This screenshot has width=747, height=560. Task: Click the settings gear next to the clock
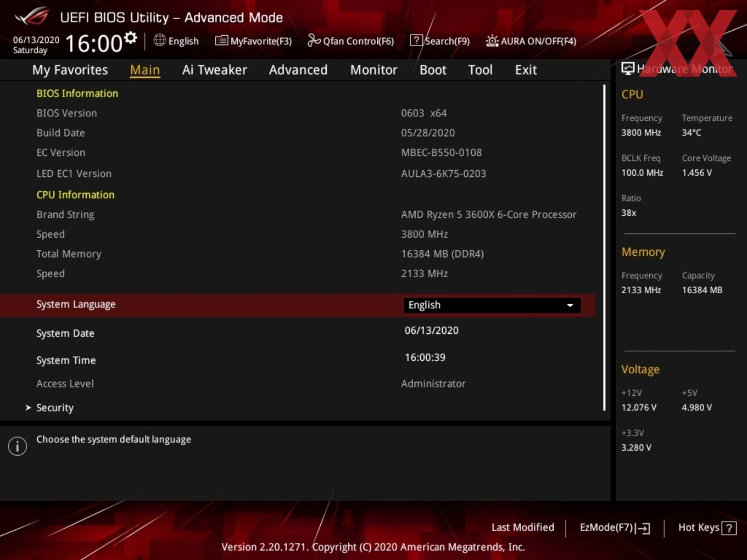tap(131, 38)
